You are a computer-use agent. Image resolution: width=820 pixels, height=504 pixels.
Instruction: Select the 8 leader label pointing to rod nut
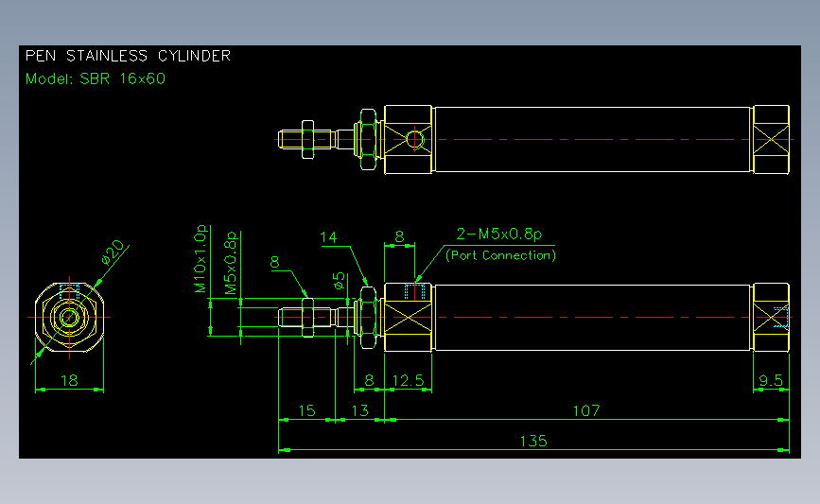[274, 262]
